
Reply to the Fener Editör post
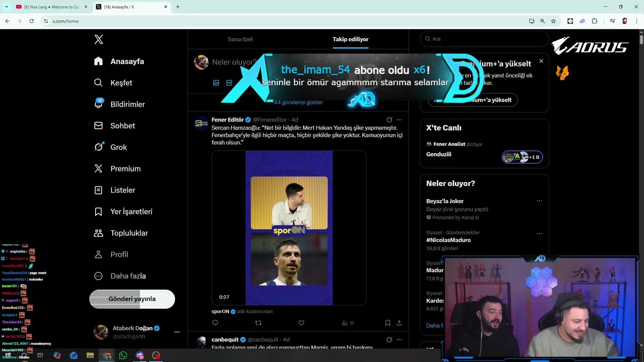point(215,323)
